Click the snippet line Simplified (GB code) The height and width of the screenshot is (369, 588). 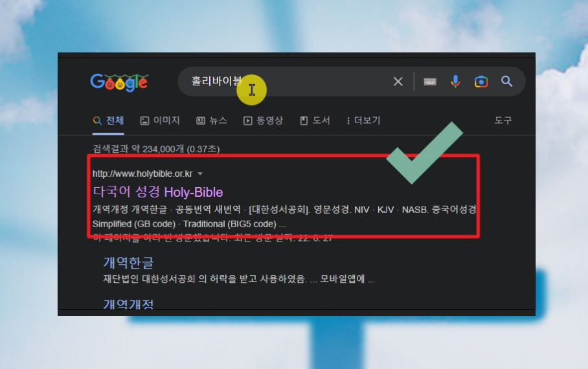pyautogui.click(x=189, y=224)
